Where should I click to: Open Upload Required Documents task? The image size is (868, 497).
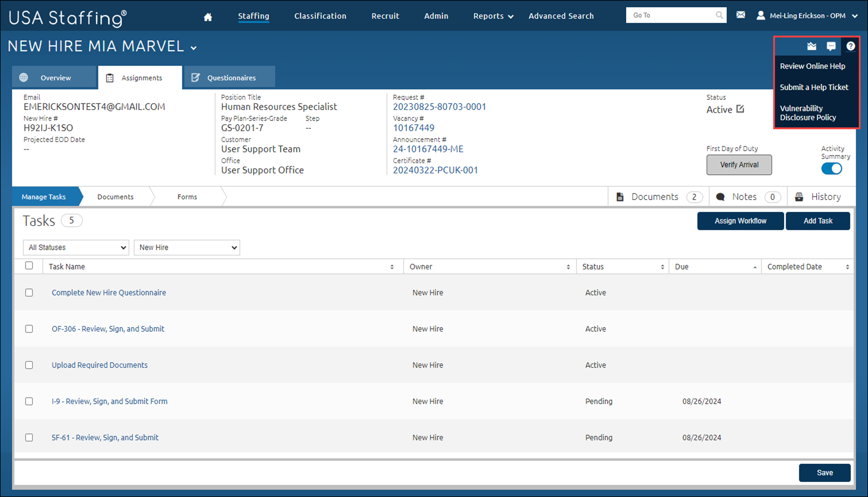[x=99, y=365]
